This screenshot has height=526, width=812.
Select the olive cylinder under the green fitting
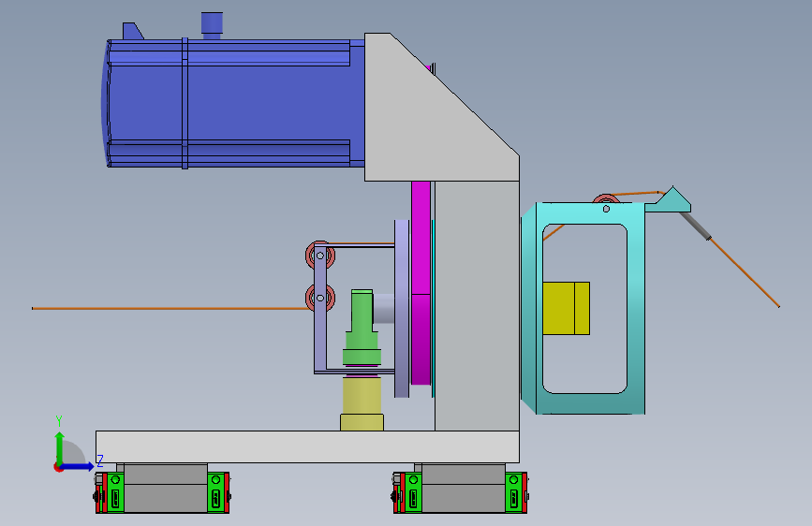point(362,403)
